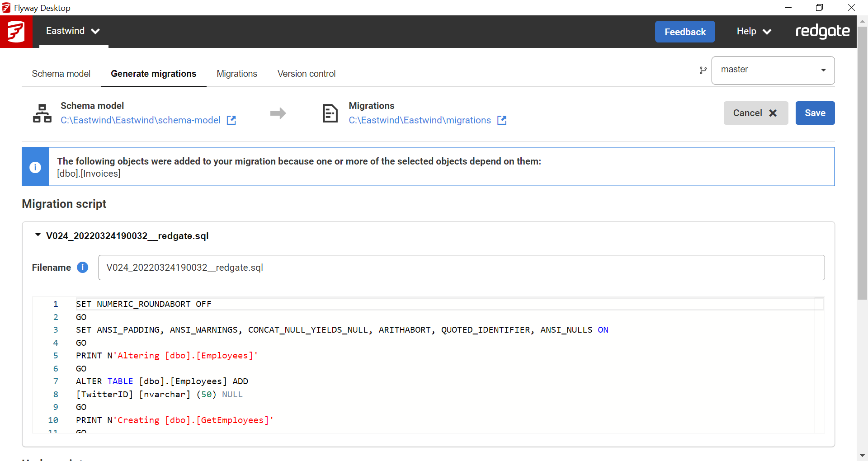868x461 pixels.
Task: Expand the Help menu
Action: [x=753, y=32]
